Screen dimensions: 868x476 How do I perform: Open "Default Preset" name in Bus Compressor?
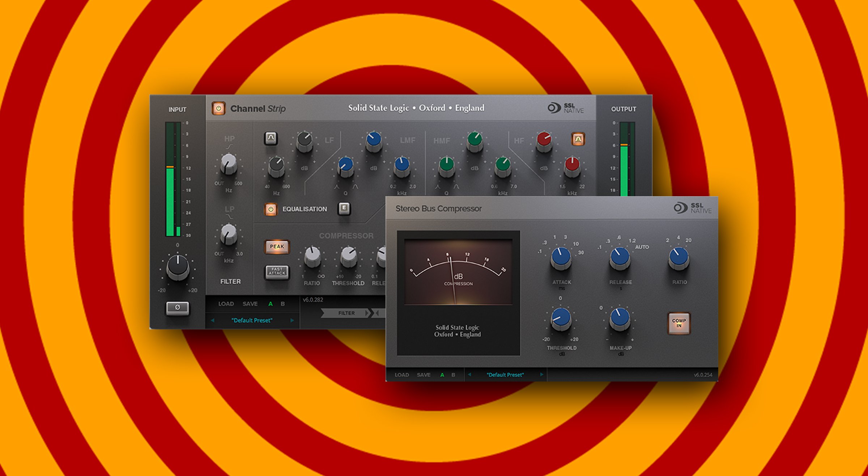coord(505,375)
